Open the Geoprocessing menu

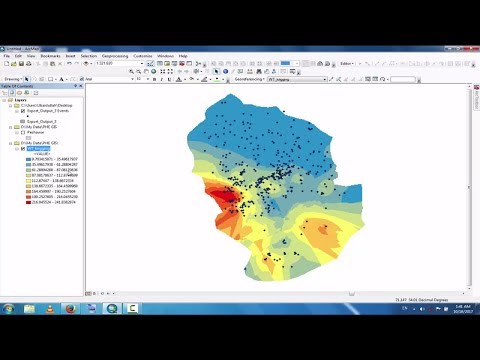coord(115,56)
